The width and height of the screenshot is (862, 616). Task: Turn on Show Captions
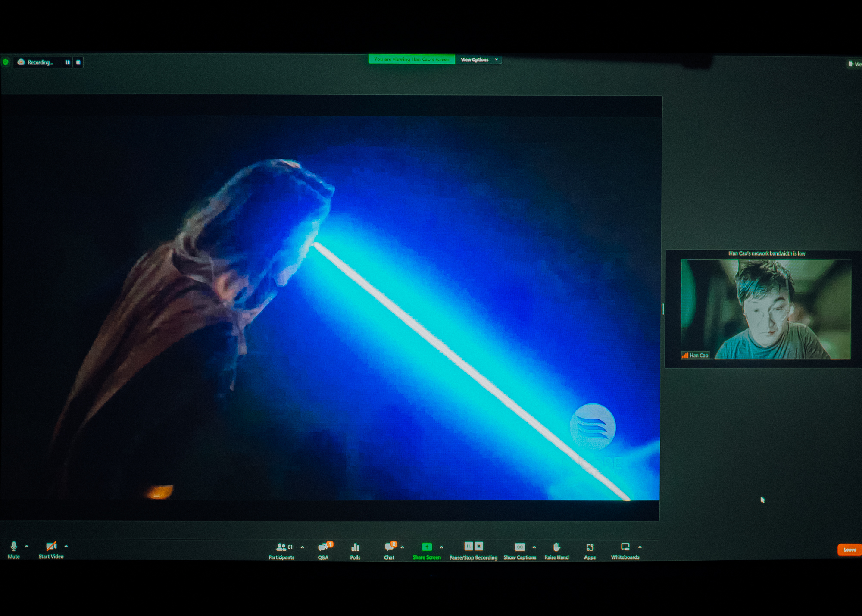coord(520,551)
